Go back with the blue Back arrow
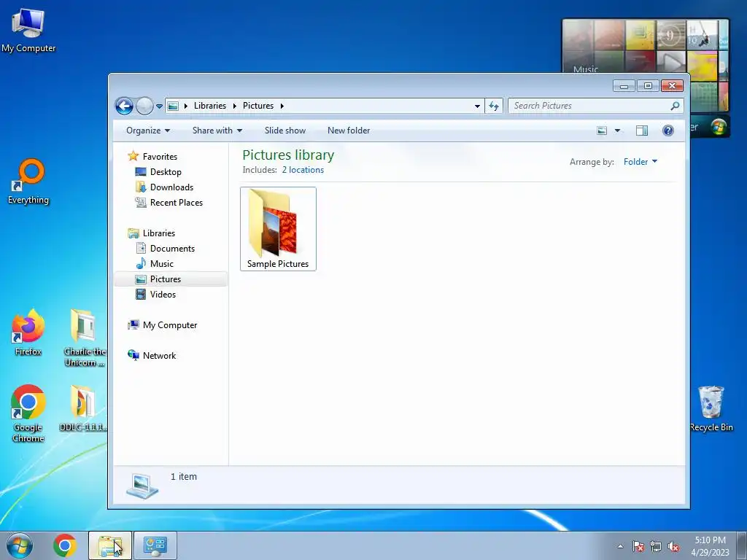 [x=124, y=106]
